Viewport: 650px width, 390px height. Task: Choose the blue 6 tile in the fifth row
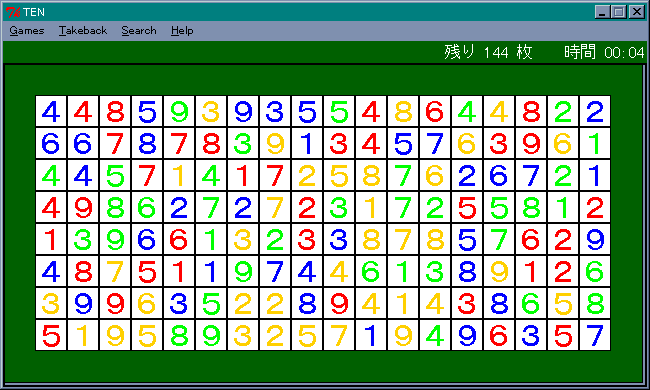[x=147, y=239]
